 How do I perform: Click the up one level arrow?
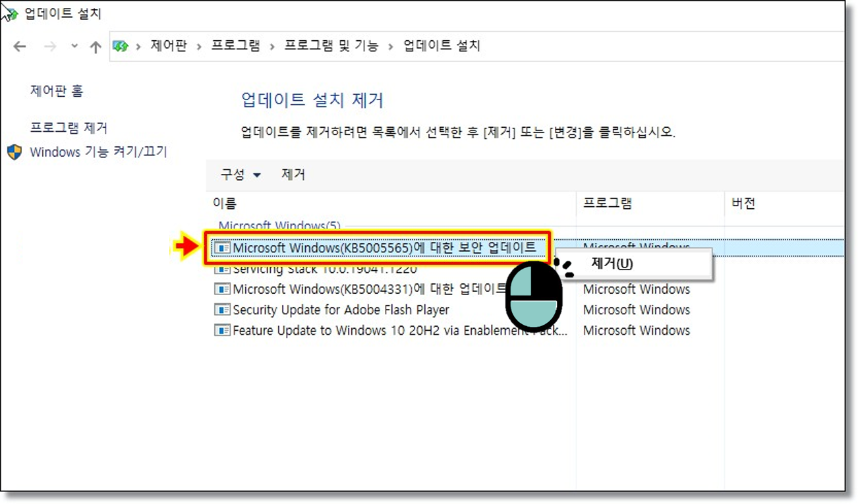[x=96, y=47]
